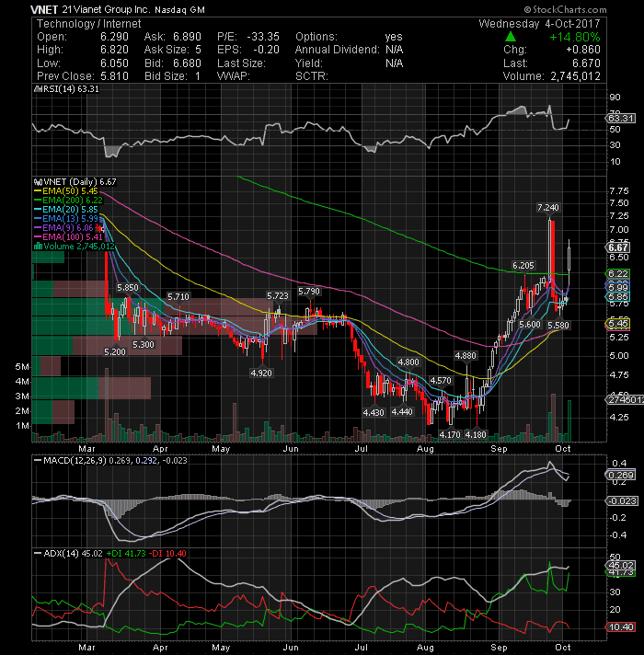Click the yellow 5.45 EMA axis tag
This screenshot has width=644, height=655.
(617, 324)
